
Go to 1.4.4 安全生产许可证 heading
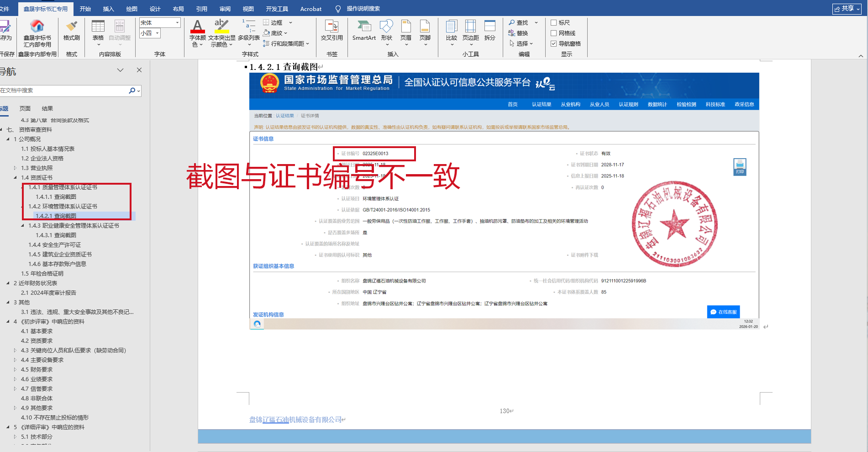tap(55, 245)
